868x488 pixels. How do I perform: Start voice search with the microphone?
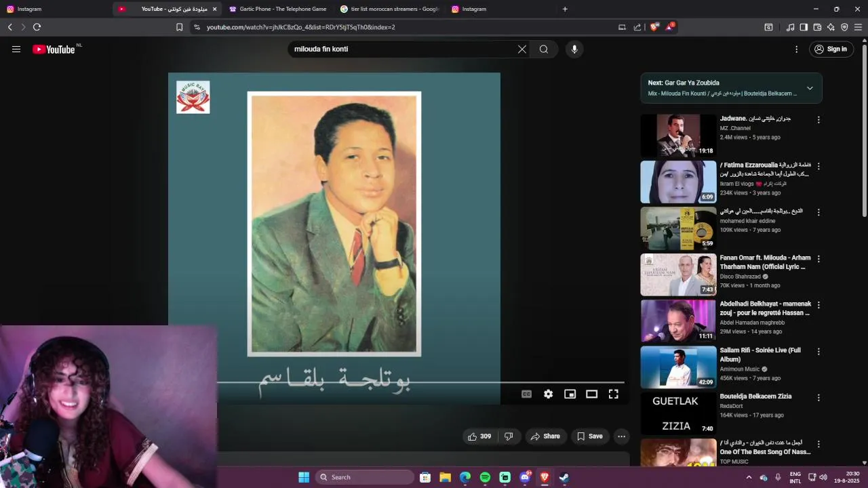pos(574,49)
